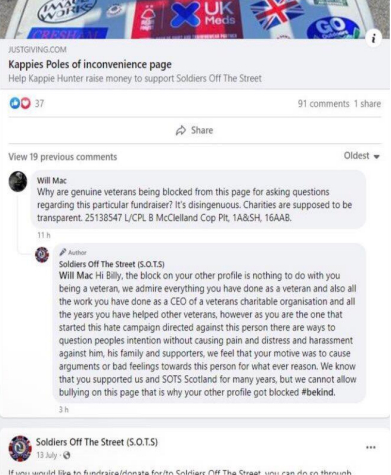This screenshot has height=475, width=391.
Task: Click the info icon on link preview
Action: point(373,38)
